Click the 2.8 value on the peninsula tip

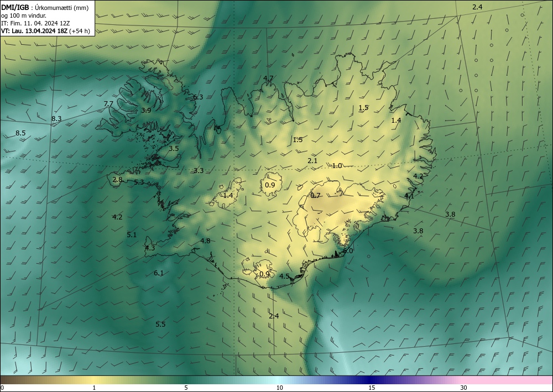pos(117,180)
